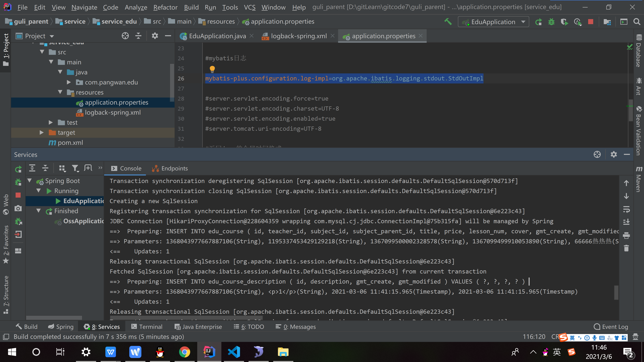Clear console with the trash icon
This screenshot has width=644, height=362.
(626, 248)
